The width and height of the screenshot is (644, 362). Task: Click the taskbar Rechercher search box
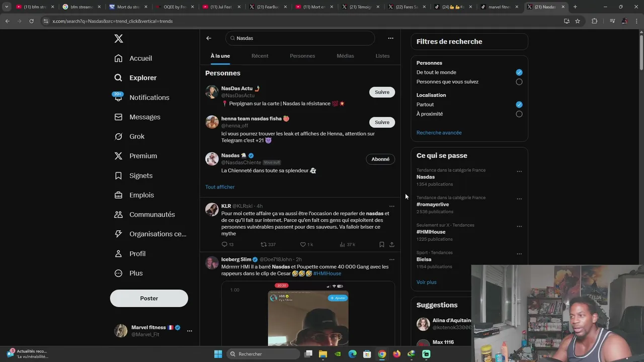pos(262,354)
